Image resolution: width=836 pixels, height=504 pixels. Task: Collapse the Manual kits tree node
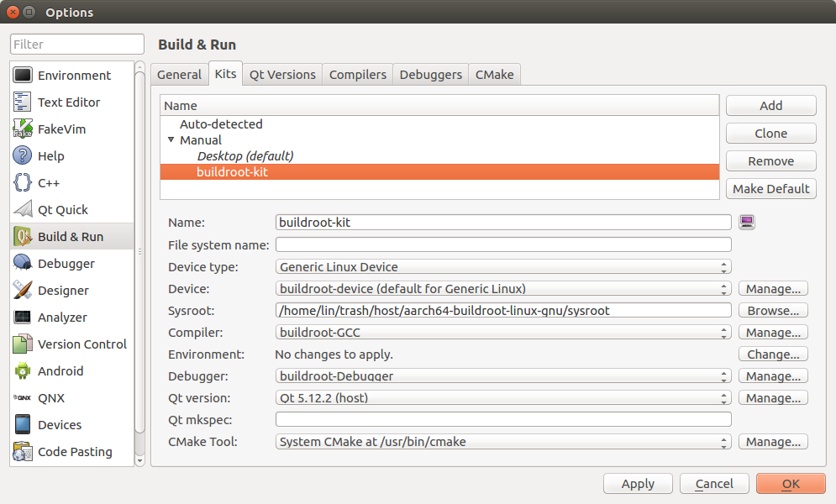click(x=171, y=140)
